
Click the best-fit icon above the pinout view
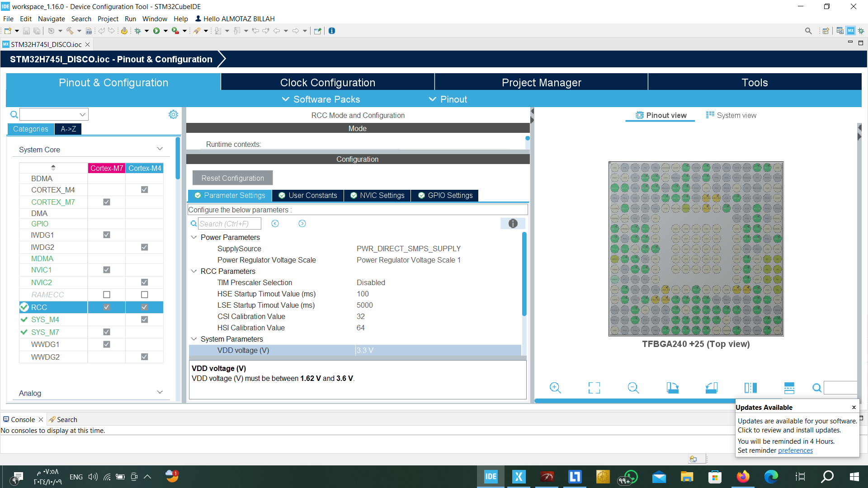tap(594, 388)
